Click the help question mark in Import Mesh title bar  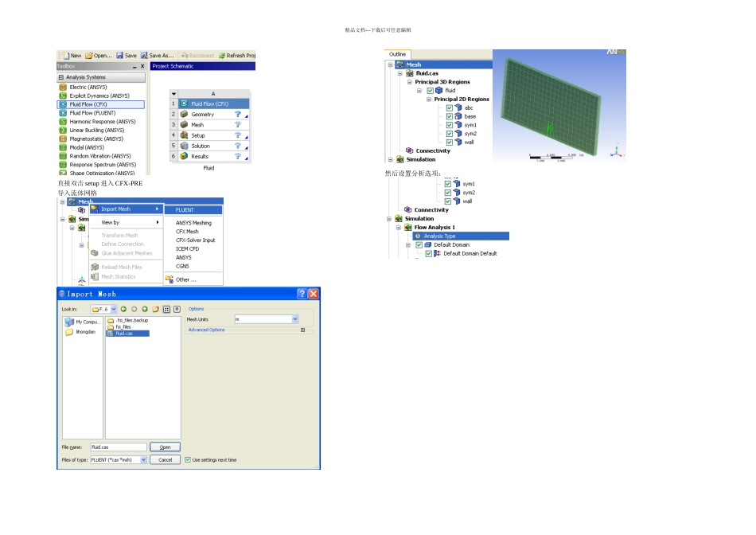[x=302, y=294]
